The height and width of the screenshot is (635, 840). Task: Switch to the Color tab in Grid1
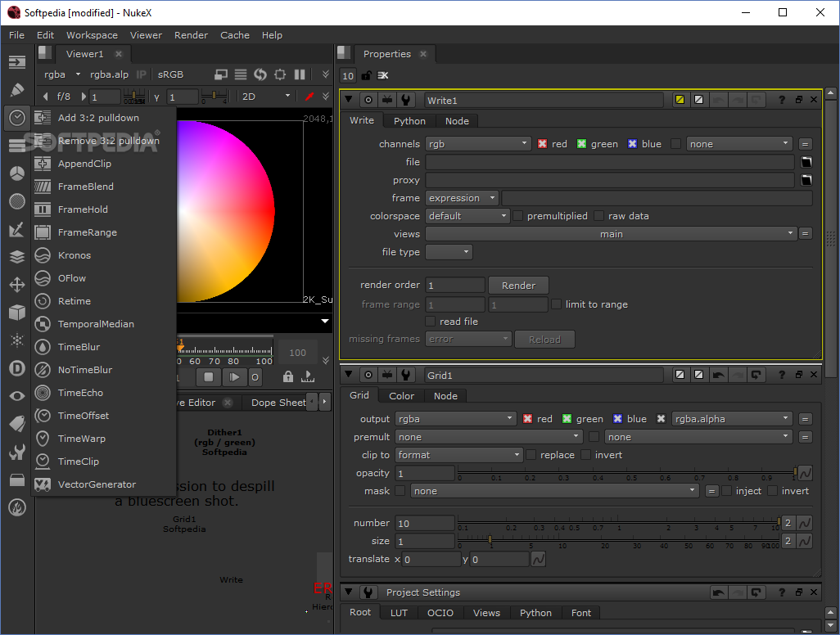coord(401,396)
